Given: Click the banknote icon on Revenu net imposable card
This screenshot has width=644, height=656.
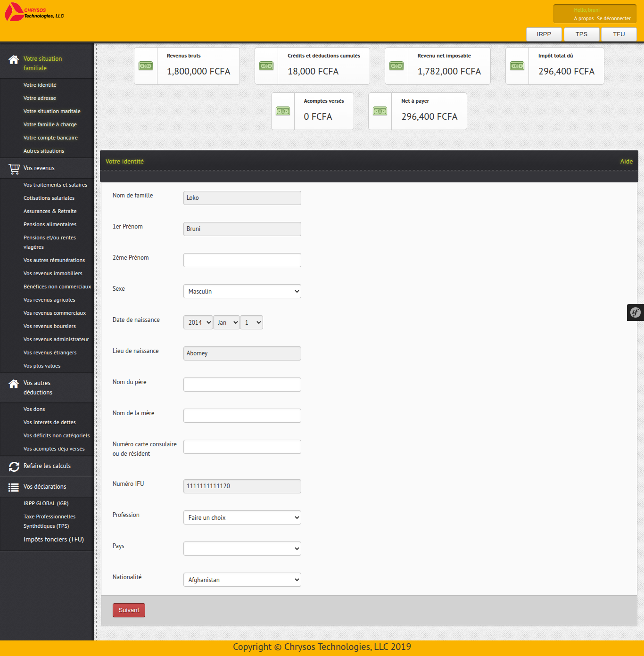Looking at the screenshot, I should [x=396, y=66].
